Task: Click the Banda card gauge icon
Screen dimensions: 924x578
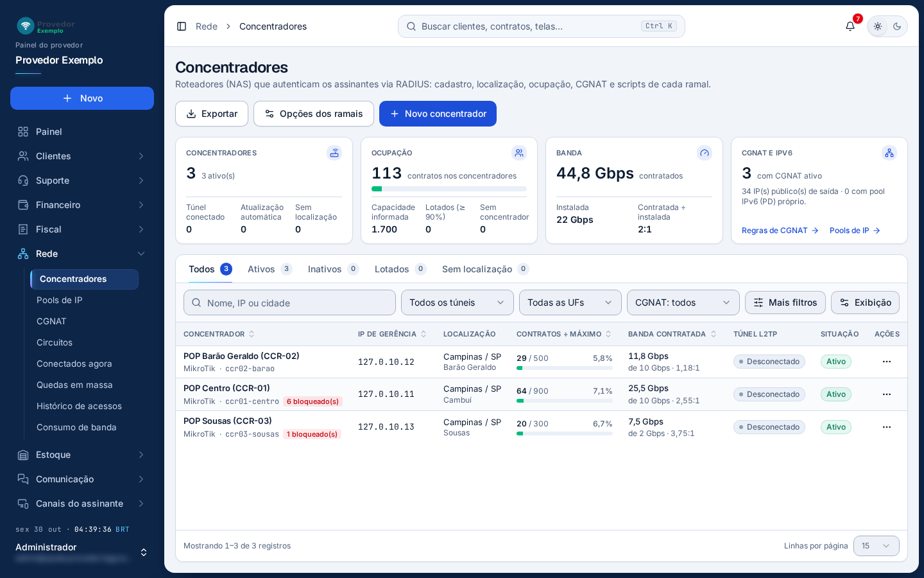Action: click(705, 153)
